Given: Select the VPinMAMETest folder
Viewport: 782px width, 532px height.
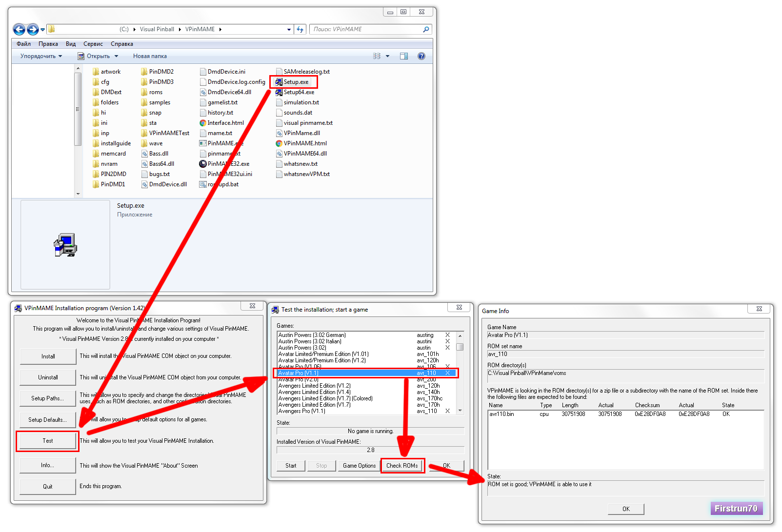Looking at the screenshot, I should click(x=165, y=133).
